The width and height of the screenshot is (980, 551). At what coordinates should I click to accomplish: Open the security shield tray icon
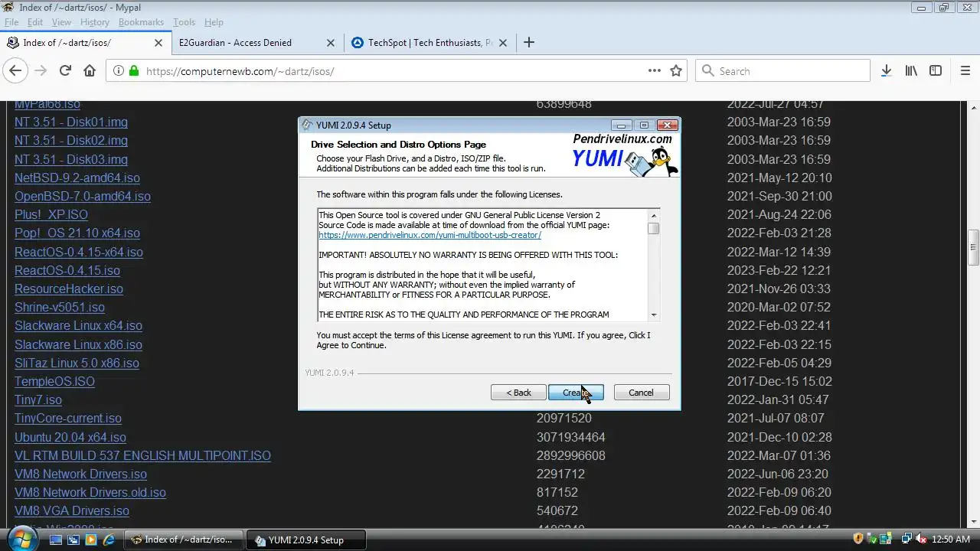pos(858,539)
